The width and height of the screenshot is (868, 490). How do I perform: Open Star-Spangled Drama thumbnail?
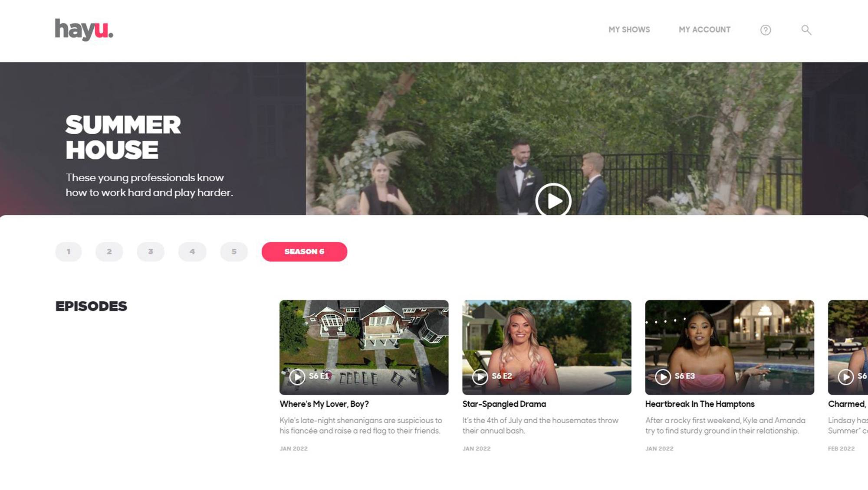547,347
